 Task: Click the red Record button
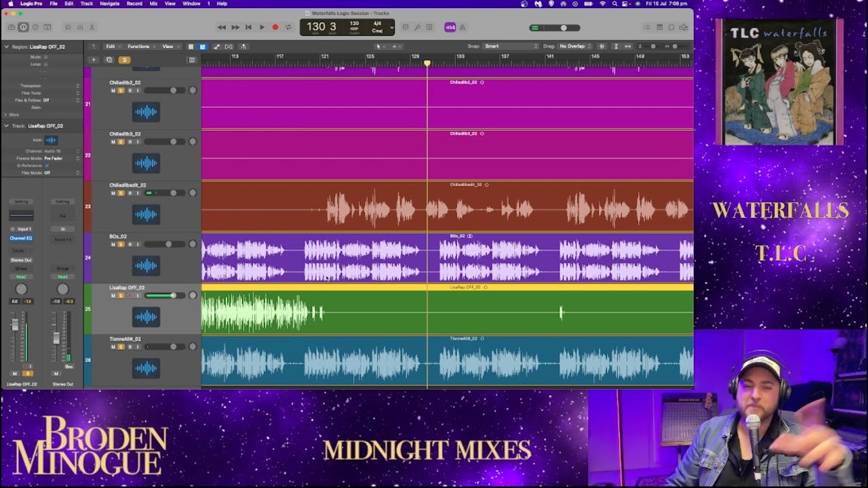(x=275, y=27)
